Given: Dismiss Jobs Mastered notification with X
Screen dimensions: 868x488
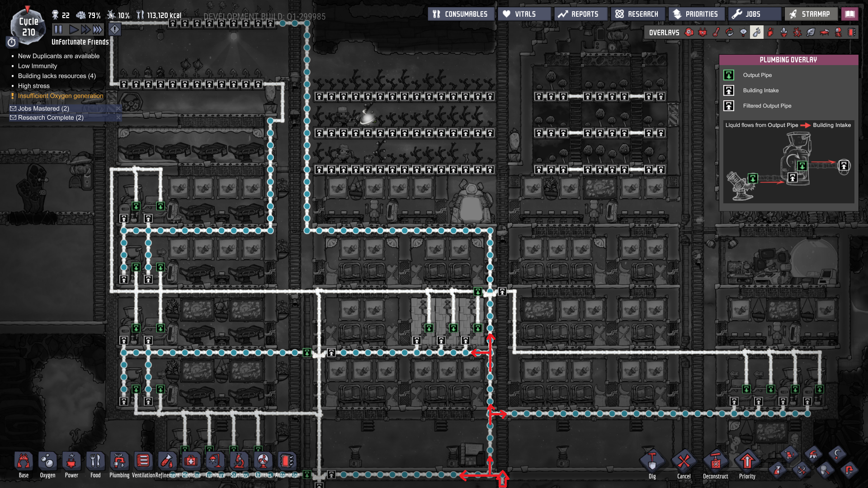Looking at the screenshot, I should tap(118, 108).
